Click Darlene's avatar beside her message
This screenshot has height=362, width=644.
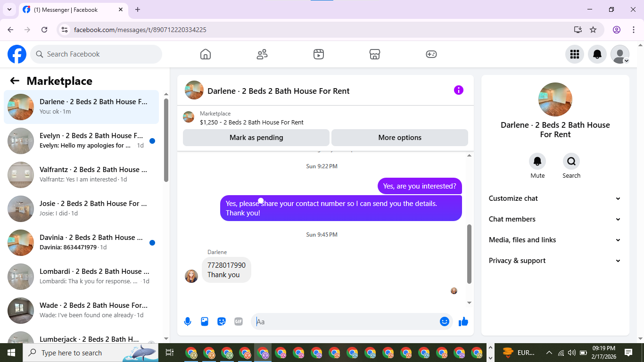click(x=191, y=276)
